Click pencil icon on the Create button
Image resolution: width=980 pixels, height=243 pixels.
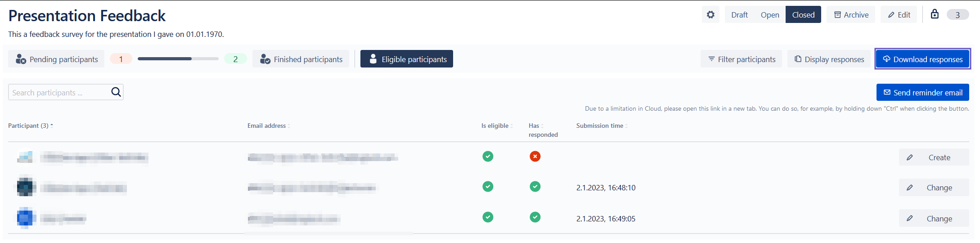pyautogui.click(x=910, y=157)
